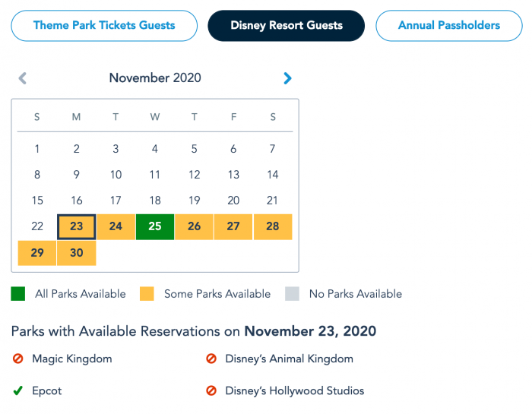Click the gray No Parks Available swatch
Image resolution: width=532 pixels, height=414 pixels.
click(x=292, y=294)
